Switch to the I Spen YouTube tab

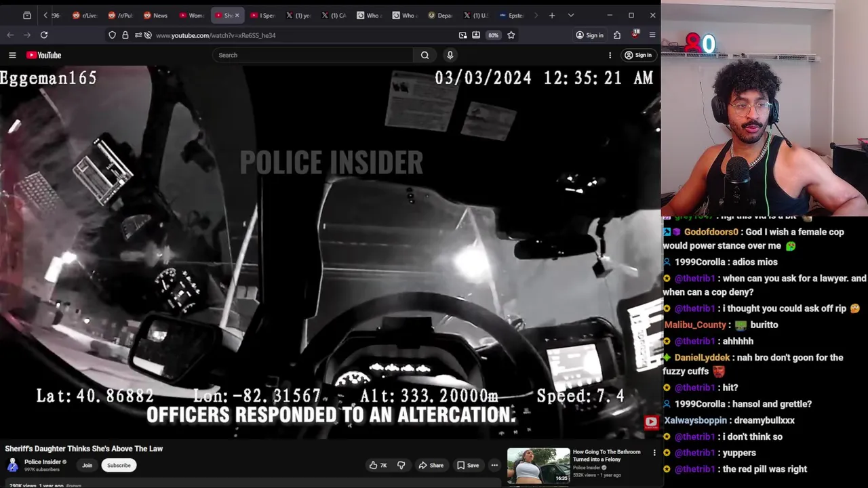pyautogui.click(x=262, y=15)
